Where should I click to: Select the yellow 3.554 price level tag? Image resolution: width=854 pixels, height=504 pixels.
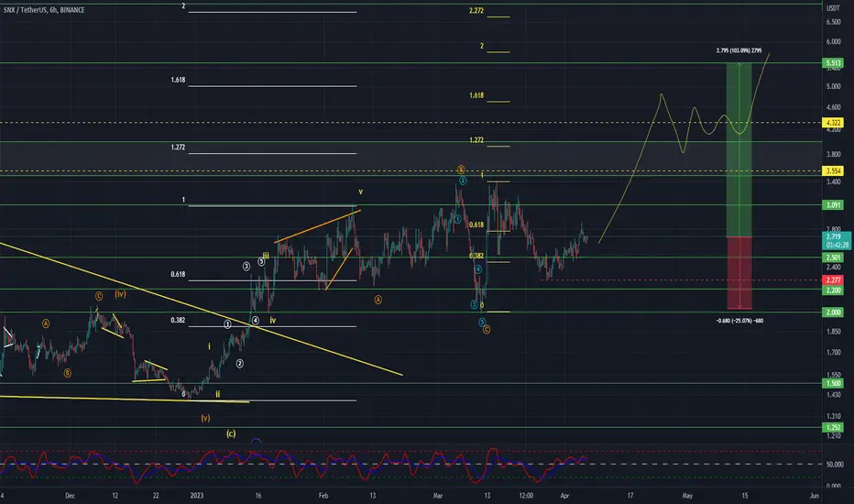tap(833, 171)
